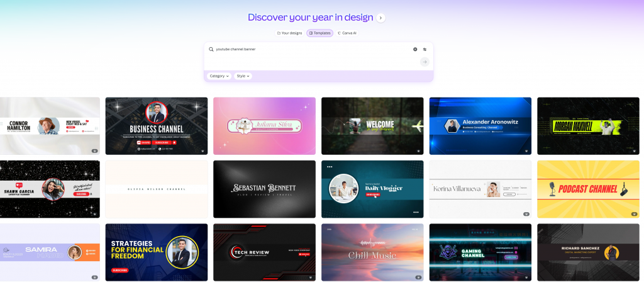Open the Korina Villanueva template

tap(480, 189)
